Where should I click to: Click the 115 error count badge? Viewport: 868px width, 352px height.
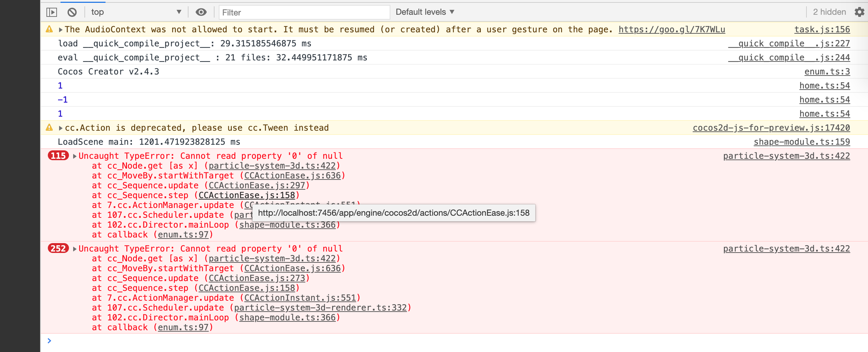[x=58, y=156]
